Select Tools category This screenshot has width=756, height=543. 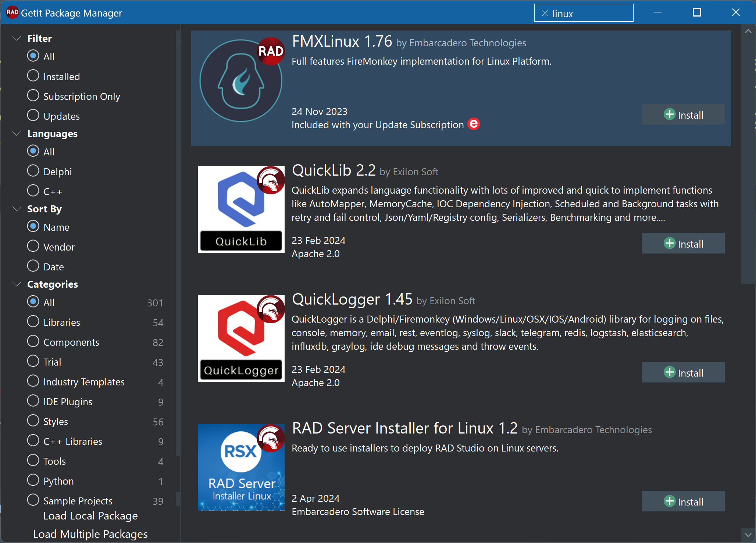point(33,460)
